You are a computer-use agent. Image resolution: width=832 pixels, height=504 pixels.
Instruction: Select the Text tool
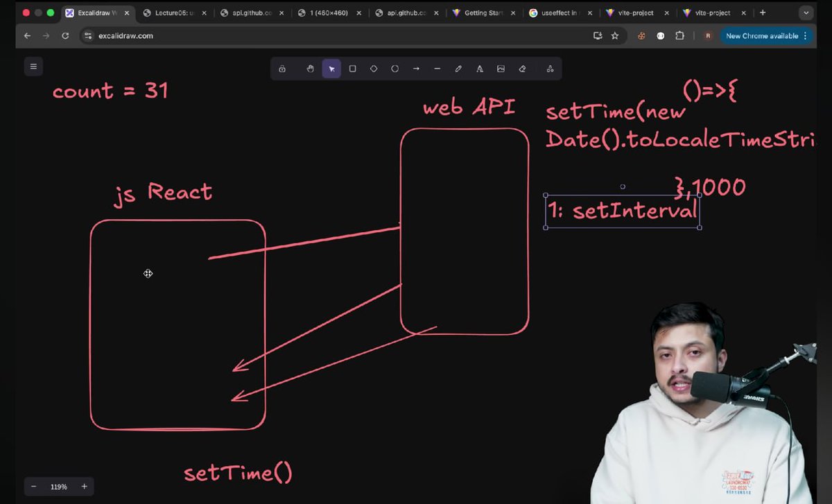479,69
